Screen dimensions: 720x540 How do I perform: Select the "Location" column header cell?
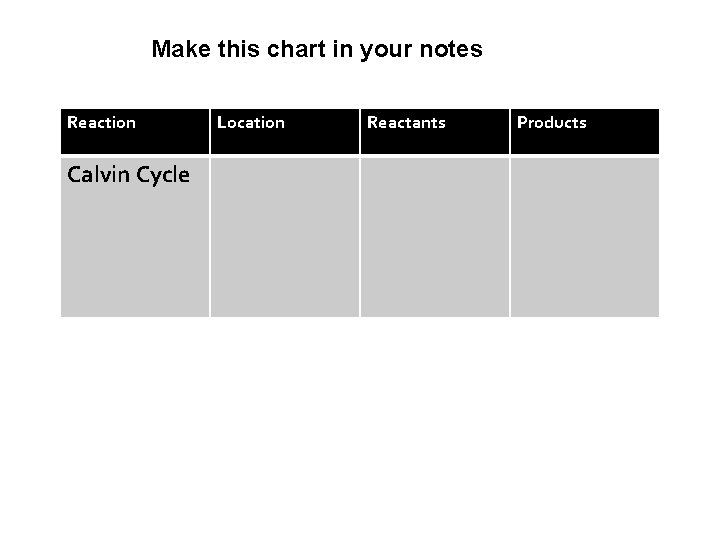point(285,131)
